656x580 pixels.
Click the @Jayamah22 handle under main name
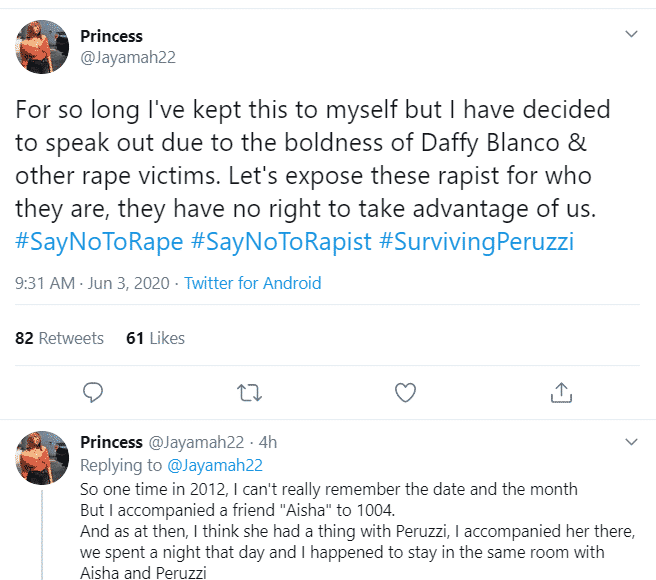128,57
